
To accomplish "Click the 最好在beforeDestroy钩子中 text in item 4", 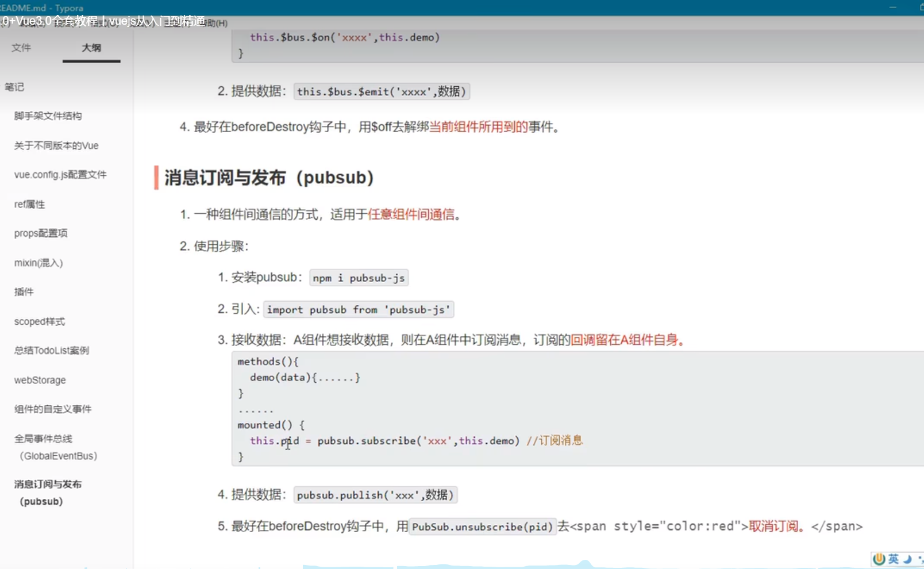I will [270, 126].
